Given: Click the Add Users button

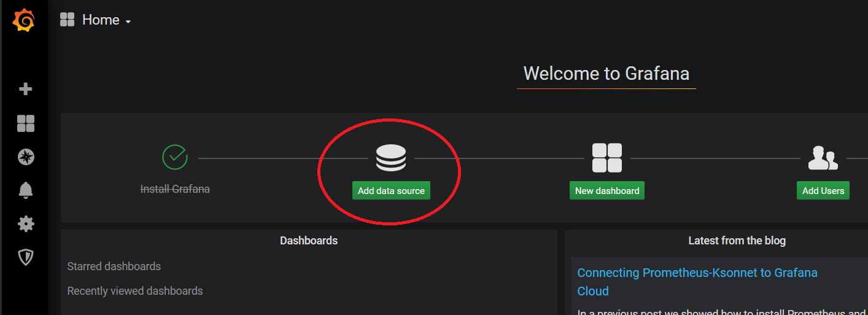Looking at the screenshot, I should click(x=823, y=190).
